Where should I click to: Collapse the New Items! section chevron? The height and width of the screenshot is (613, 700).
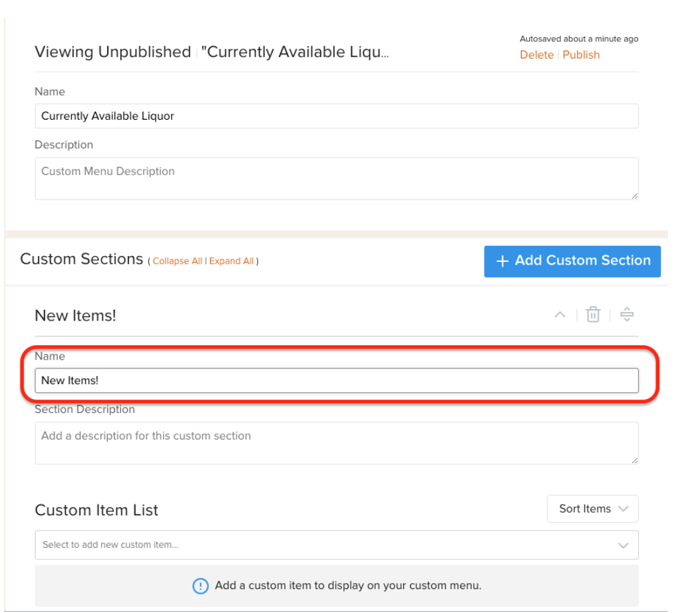(560, 315)
